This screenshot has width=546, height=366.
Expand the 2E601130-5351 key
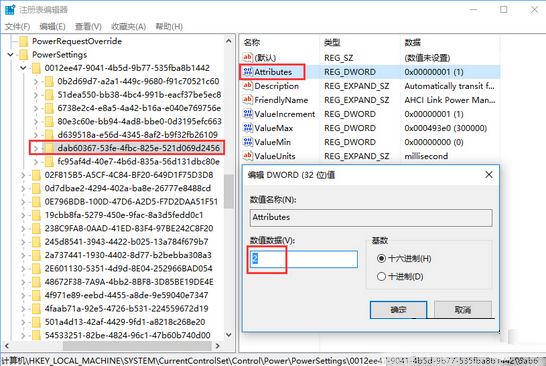coord(23,268)
